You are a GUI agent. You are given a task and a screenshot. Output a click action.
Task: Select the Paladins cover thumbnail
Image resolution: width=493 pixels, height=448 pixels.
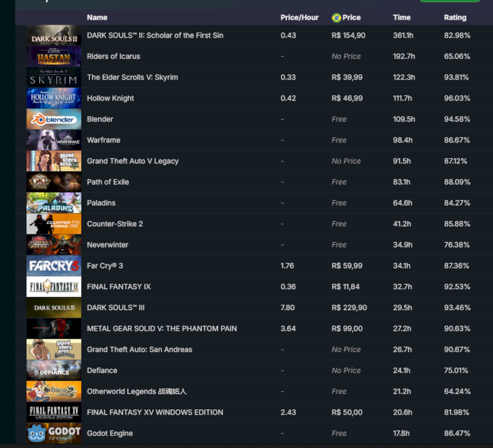point(54,203)
